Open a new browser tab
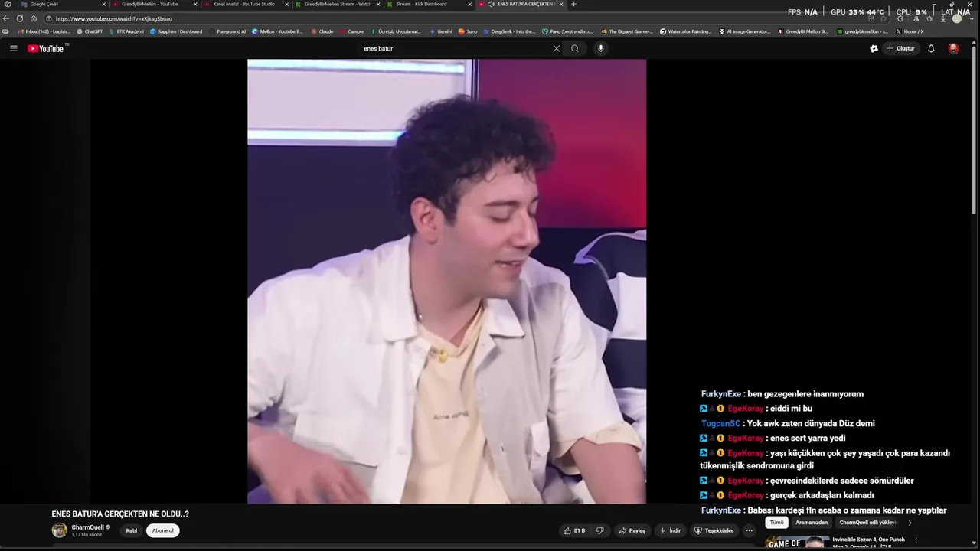This screenshot has height=551, width=980. pos(574,4)
